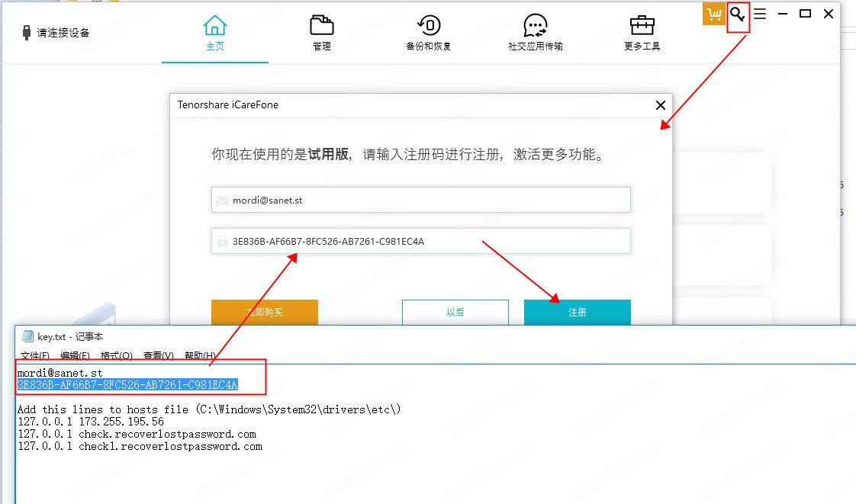The width and height of the screenshot is (856, 504).
Task: Click the highlighted license key in Notepad
Action: pyautogui.click(x=127, y=385)
